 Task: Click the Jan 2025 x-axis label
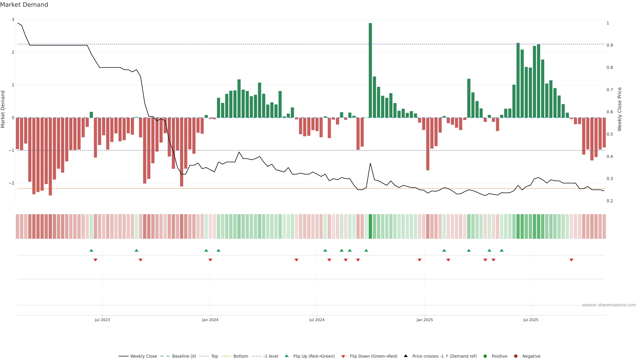coord(424,320)
